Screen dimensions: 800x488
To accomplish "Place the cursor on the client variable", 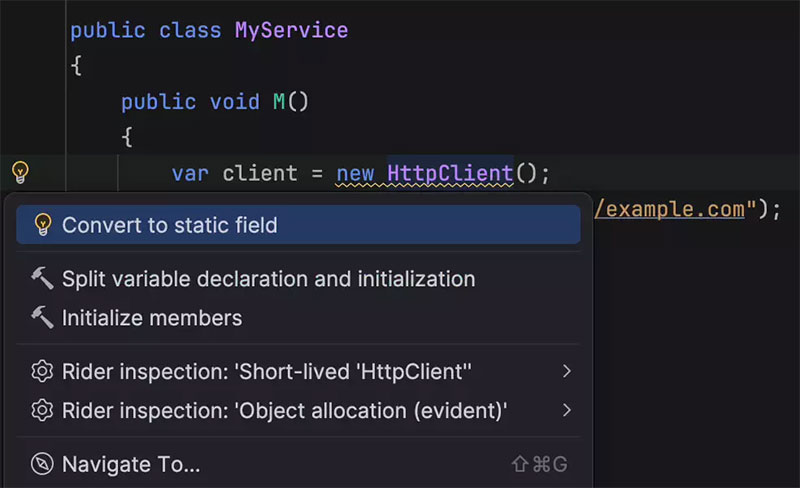I will click(x=260, y=173).
